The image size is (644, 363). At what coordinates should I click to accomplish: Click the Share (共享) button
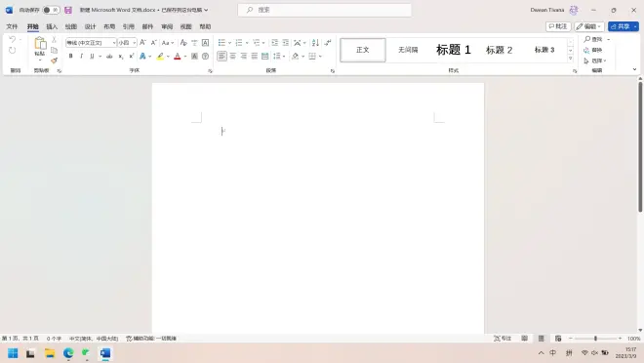coord(624,26)
